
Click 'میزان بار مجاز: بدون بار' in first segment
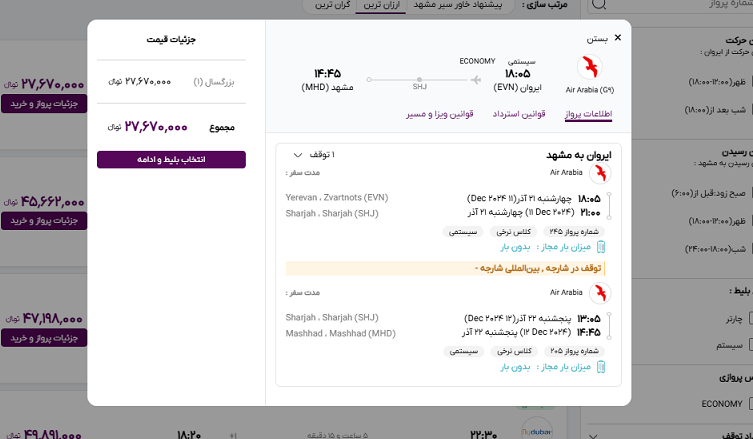click(x=546, y=247)
